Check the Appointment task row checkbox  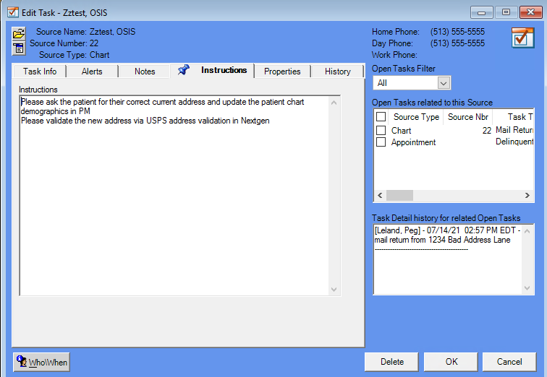click(381, 142)
